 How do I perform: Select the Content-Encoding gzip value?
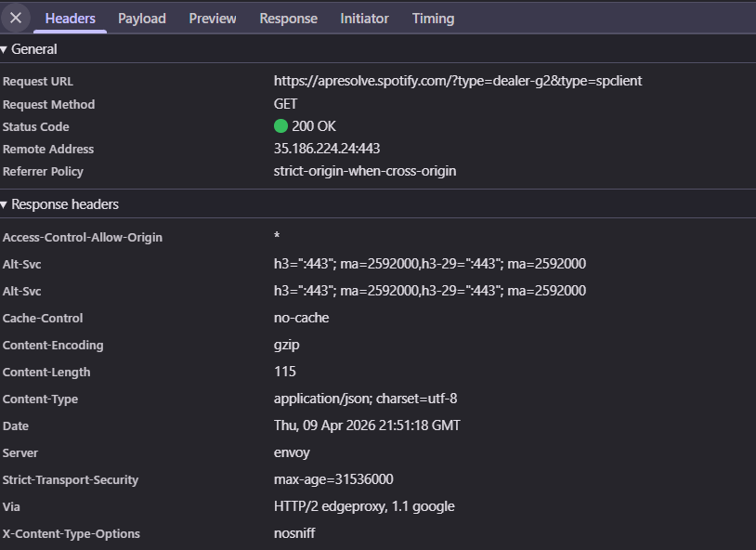point(284,344)
